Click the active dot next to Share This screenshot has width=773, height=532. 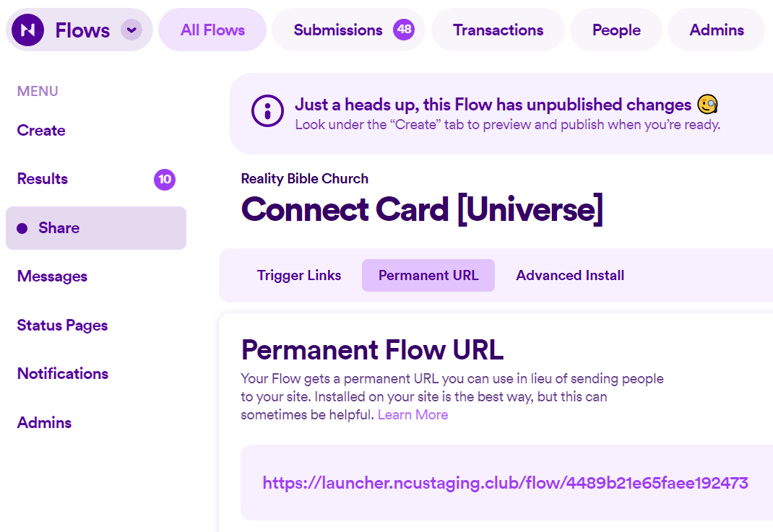22,228
